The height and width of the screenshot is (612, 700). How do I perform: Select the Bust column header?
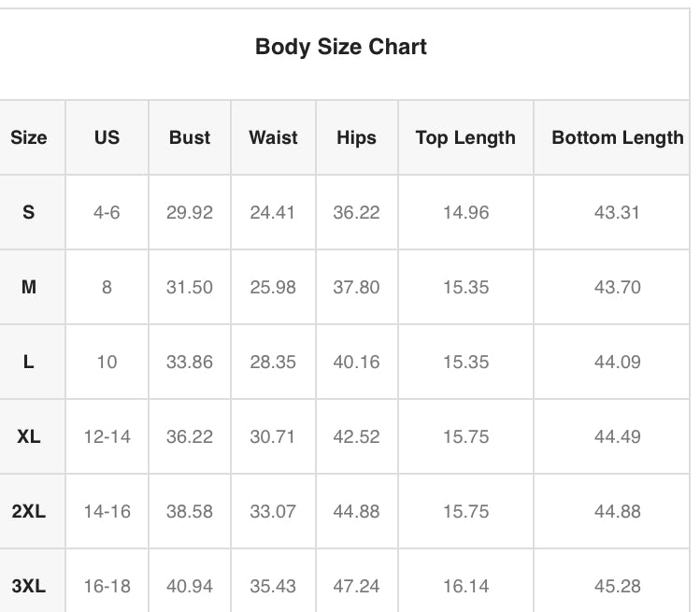coord(190,137)
